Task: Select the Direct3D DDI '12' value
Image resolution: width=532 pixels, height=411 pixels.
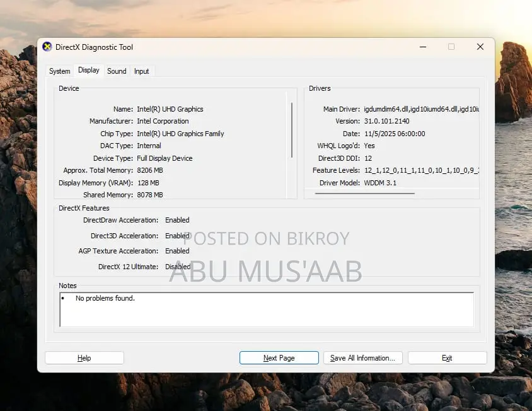Action: 368,158
